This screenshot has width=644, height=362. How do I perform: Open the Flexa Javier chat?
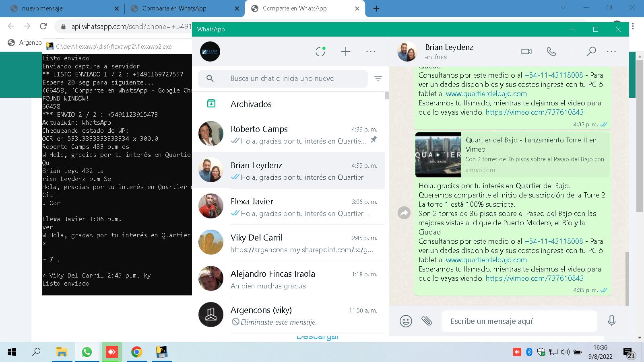[x=289, y=207]
